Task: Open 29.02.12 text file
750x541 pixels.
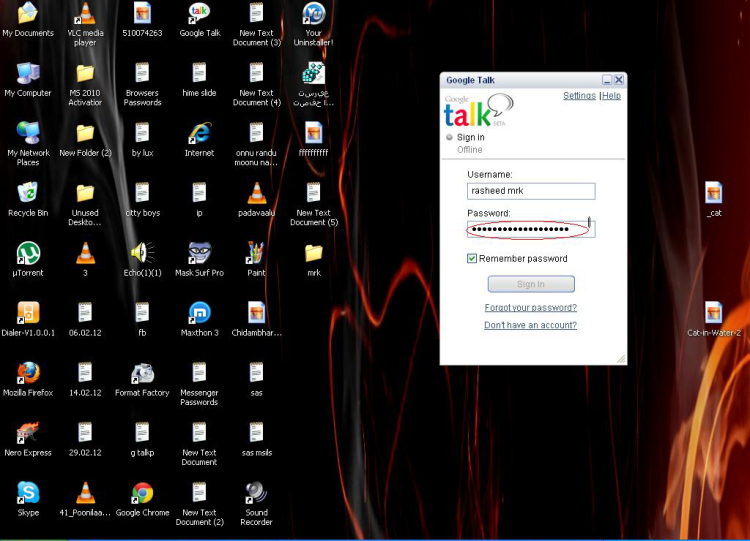Action: [x=85, y=432]
